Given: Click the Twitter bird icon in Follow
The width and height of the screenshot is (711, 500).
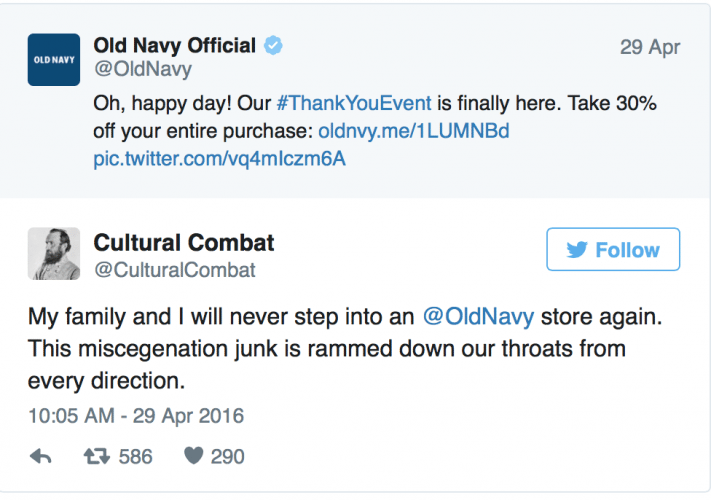Looking at the screenshot, I should click(x=577, y=250).
